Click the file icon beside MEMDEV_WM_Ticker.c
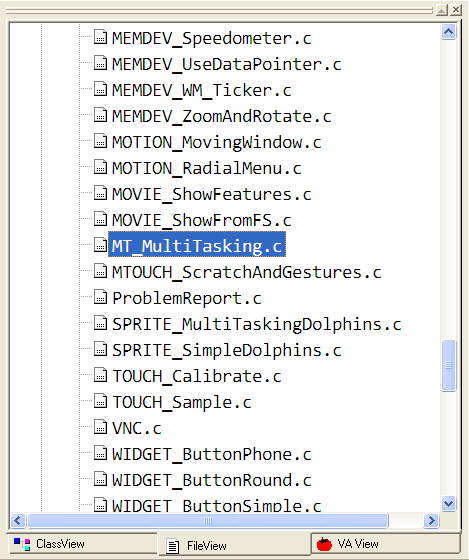The image size is (469, 560). point(100,89)
